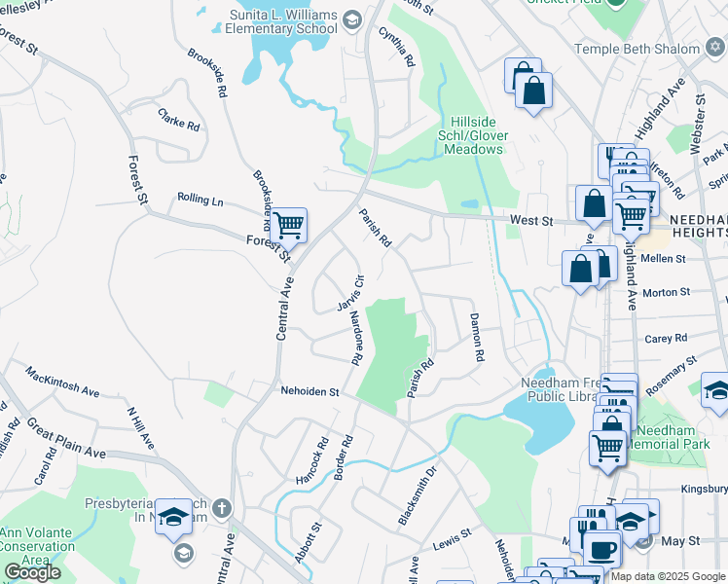Click the Nehoiden St road label
This screenshot has height=584, width=728.
click(309, 391)
